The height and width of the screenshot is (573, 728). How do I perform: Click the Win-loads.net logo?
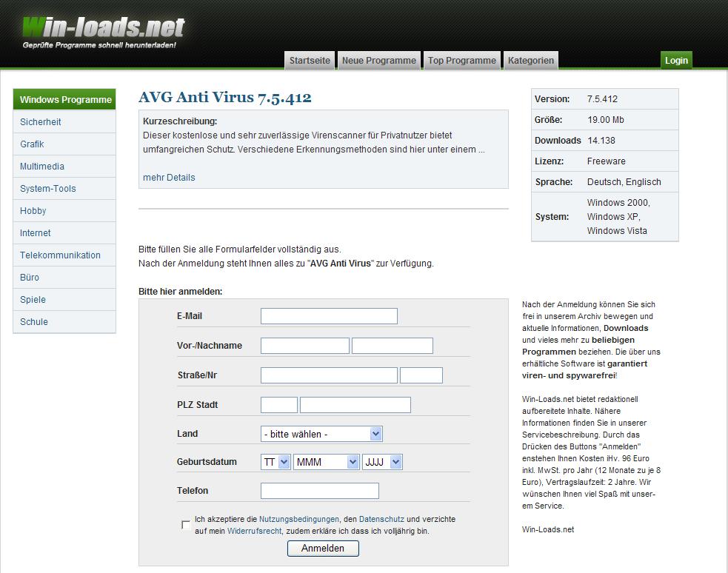(x=102, y=26)
